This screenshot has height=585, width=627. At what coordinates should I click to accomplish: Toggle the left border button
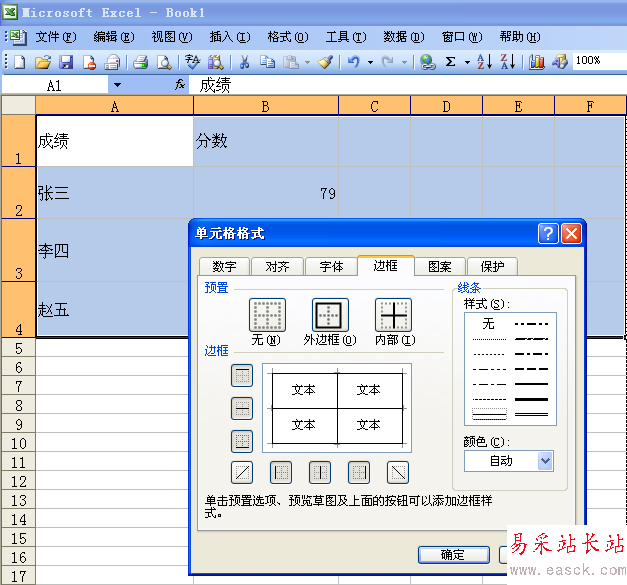tap(281, 473)
